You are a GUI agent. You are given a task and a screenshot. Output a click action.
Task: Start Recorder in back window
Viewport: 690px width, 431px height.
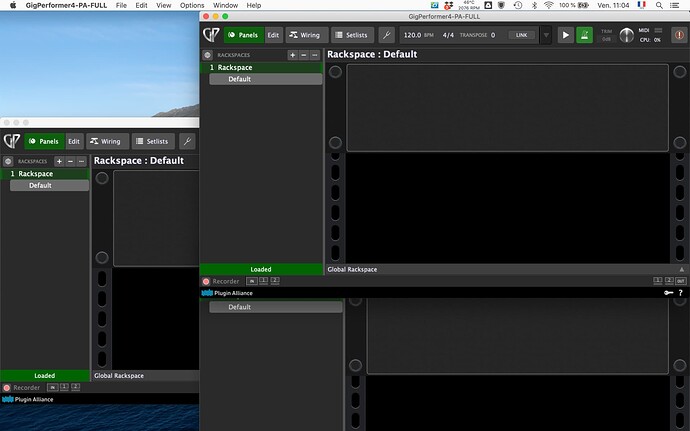click(7, 388)
